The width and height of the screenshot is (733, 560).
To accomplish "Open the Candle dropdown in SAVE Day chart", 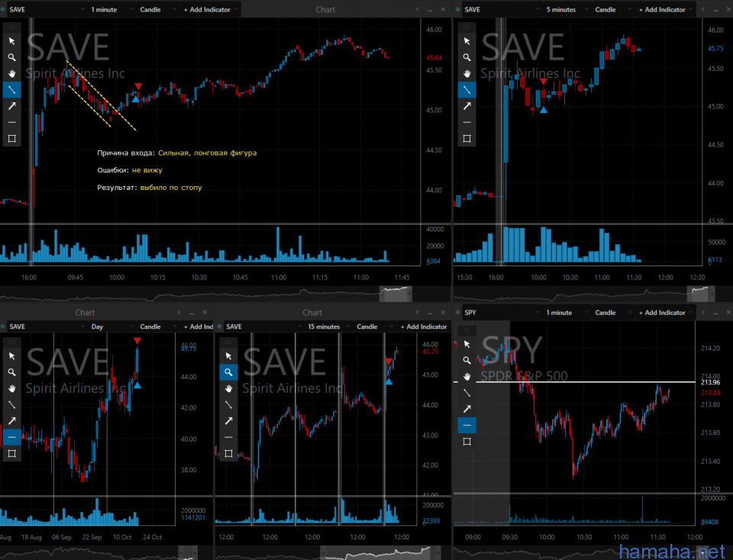I will (157, 327).
